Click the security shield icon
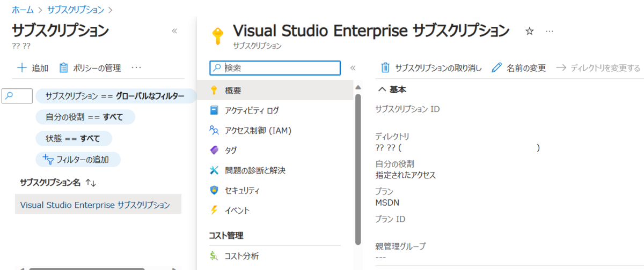 pos(214,190)
